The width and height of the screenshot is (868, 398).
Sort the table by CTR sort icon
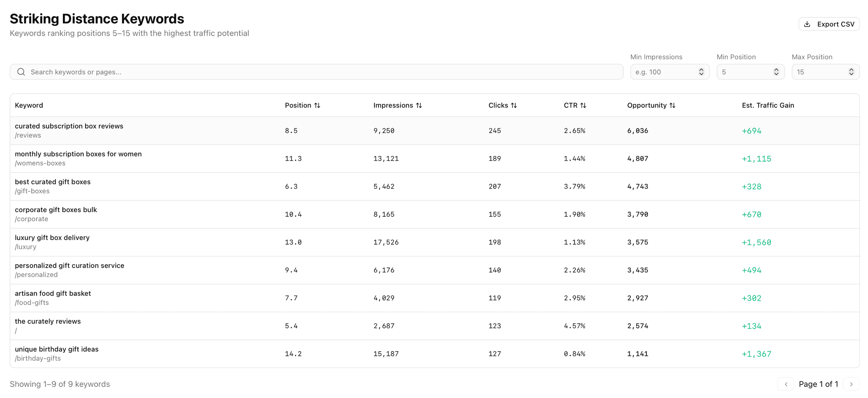pos(583,105)
